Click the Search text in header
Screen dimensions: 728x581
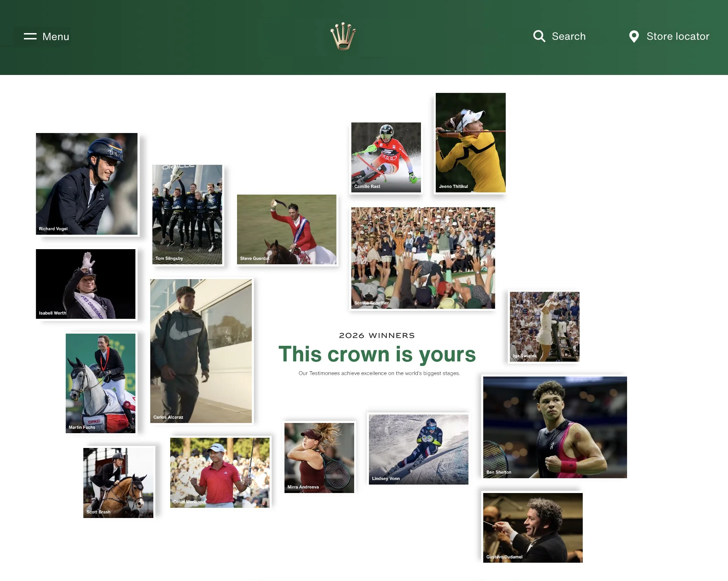pyautogui.click(x=569, y=36)
